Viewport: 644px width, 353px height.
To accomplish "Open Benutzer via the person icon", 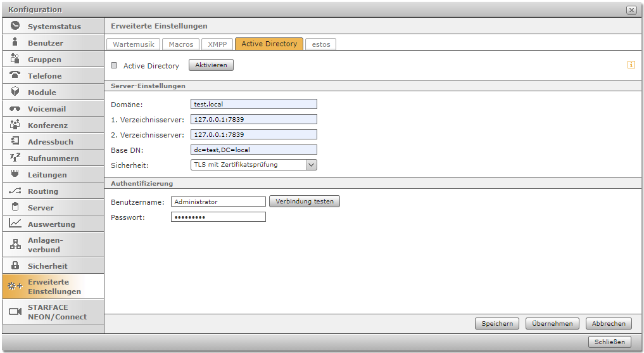I will click(x=15, y=42).
